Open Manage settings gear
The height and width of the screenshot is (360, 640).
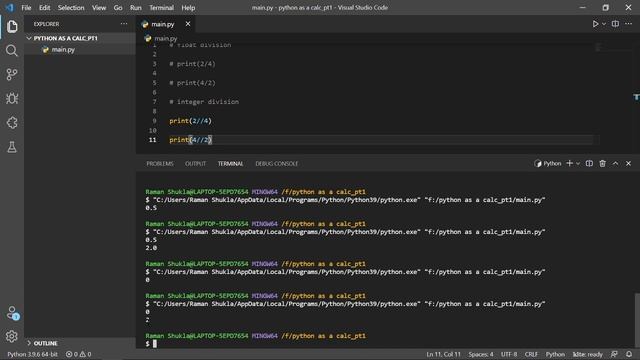click(12, 336)
